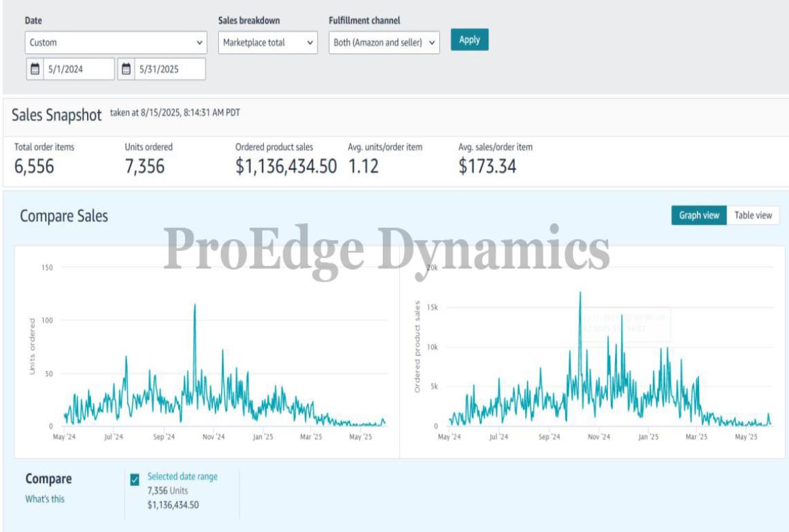This screenshot has height=532, width=789.
Task: Click the end date field 5/31/2025
Action: [x=169, y=69]
